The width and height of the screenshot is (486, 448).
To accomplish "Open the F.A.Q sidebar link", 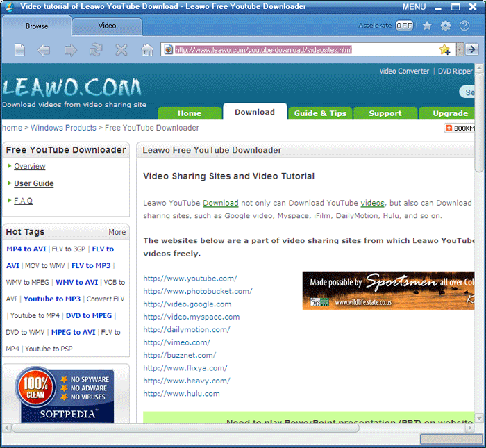I will pos(23,201).
